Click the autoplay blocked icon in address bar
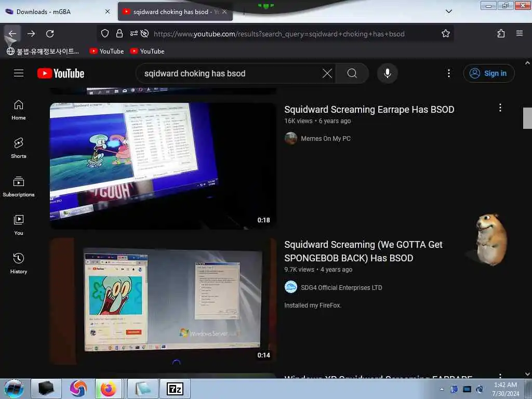Screen dimensions: 532x399 pos(144,33)
